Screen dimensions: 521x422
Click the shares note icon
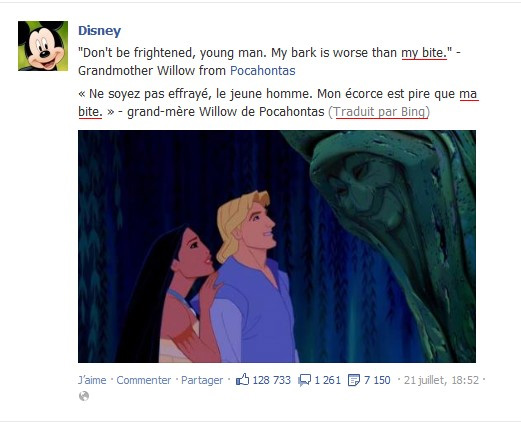(x=354, y=380)
